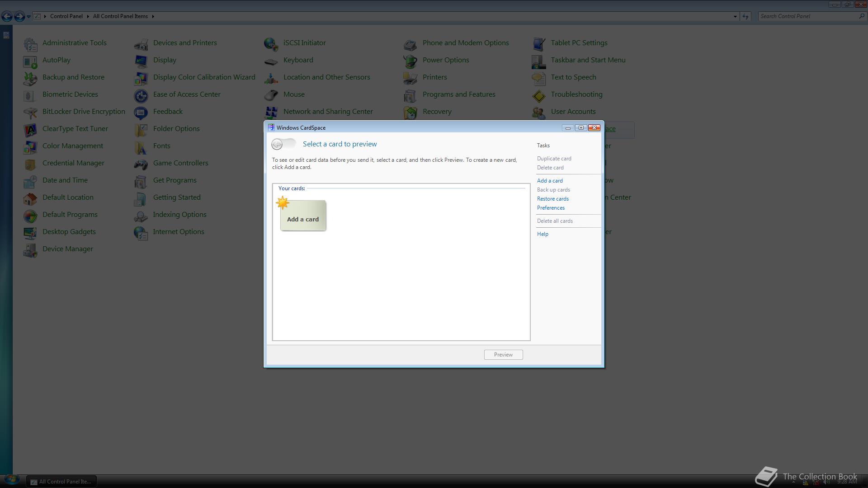The width and height of the screenshot is (868, 488).
Task: Open Programs and Features
Action: coord(459,94)
